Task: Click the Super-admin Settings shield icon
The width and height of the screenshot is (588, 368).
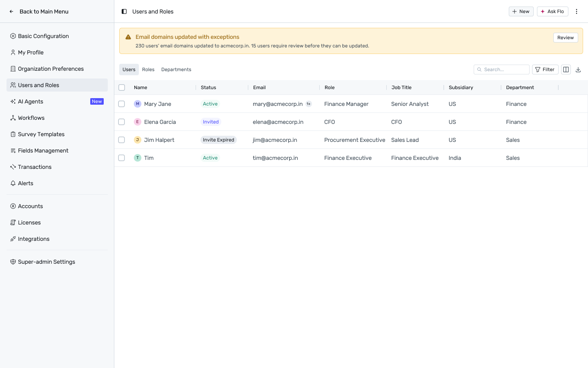Action: coord(13,262)
